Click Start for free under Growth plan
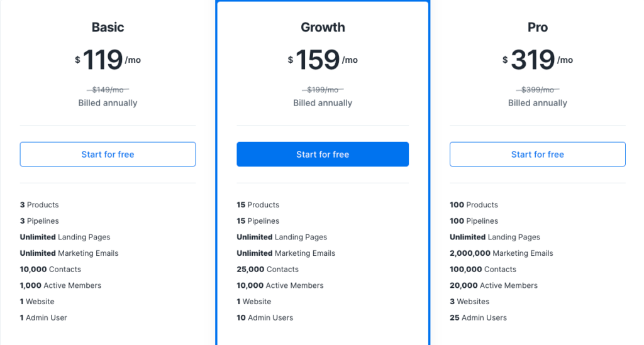Image resolution: width=644 pixels, height=345 pixels. tap(323, 154)
